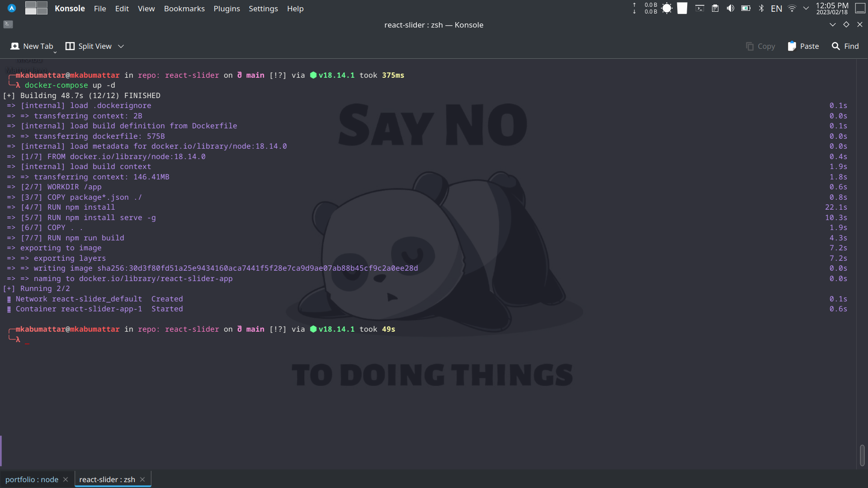The image size is (868, 488).
Task: Mute audio by clicking the speaker tray icon
Action: [730, 8]
